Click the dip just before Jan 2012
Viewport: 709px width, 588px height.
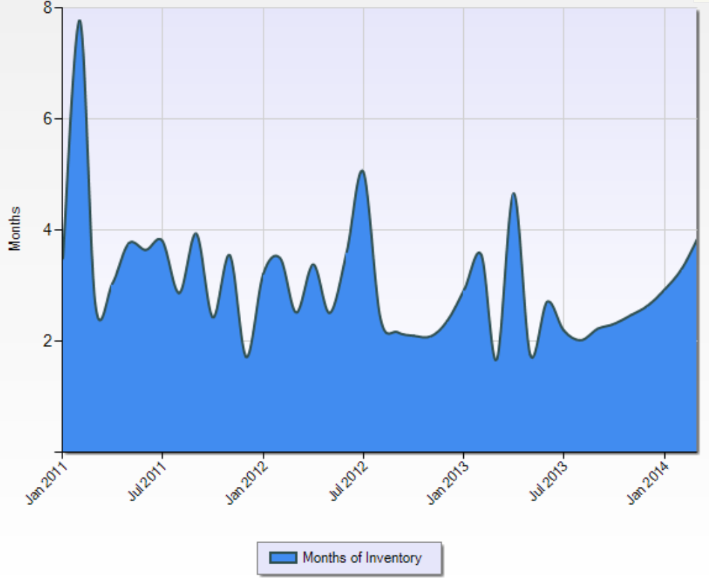[247, 356]
